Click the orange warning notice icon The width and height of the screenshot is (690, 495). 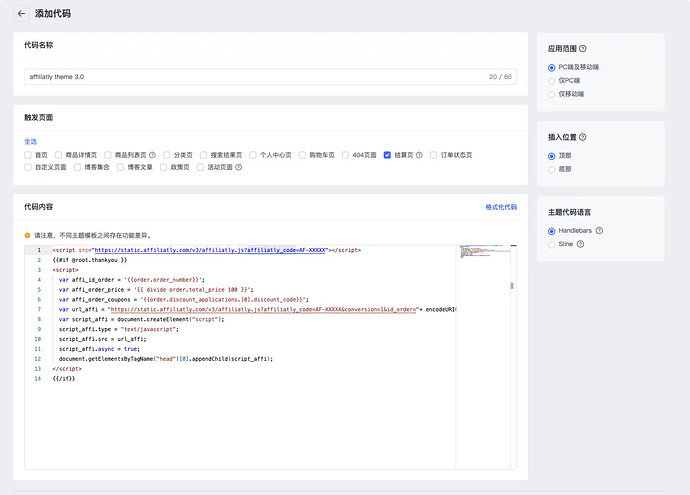(27, 235)
